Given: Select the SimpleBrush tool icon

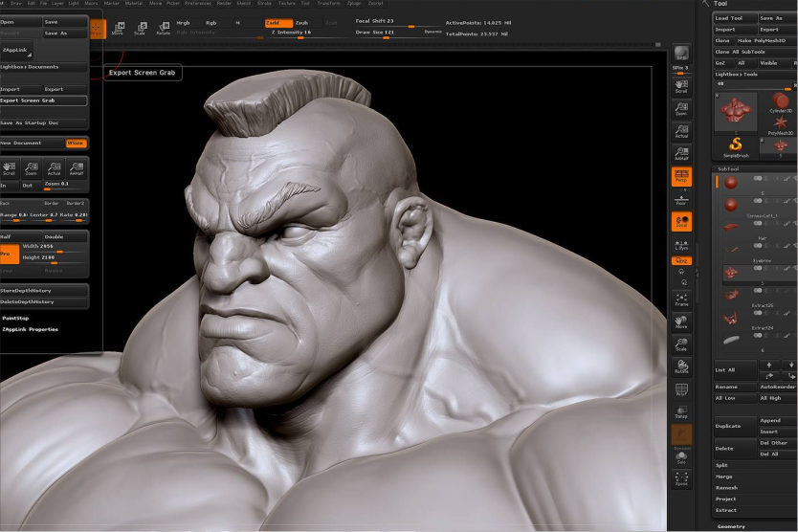Looking at the screenshot, I should (x=736, y=147).
